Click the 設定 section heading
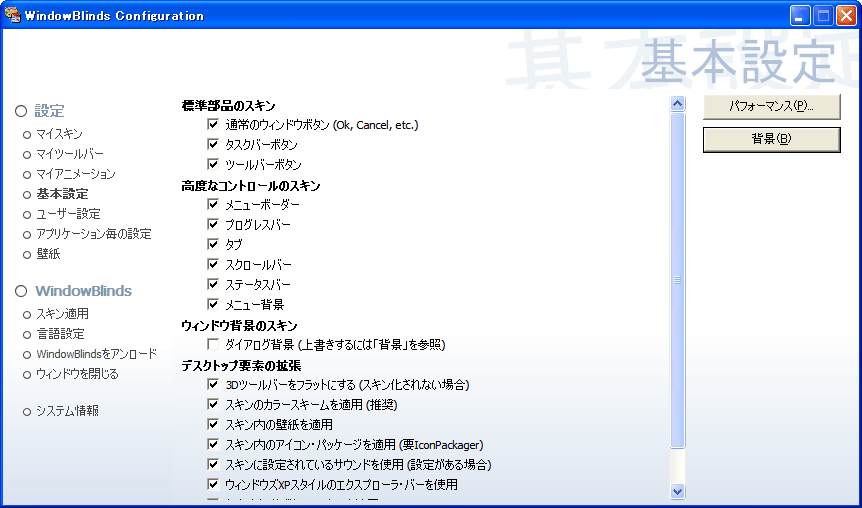 49,111
